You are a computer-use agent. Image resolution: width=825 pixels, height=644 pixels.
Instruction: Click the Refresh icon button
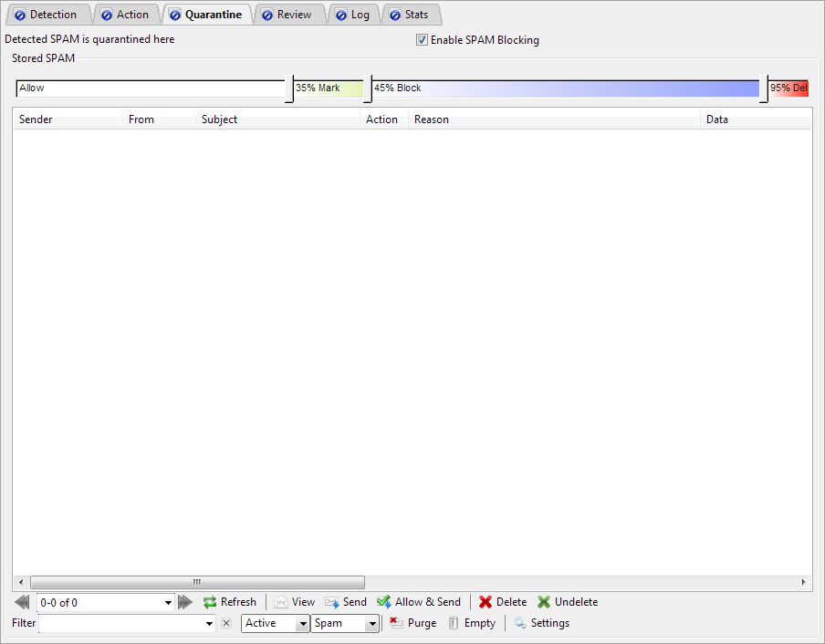210,602
